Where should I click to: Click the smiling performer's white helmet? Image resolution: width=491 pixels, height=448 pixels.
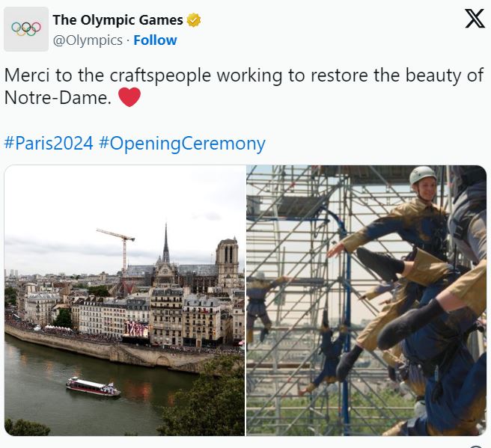pos(423,175)
